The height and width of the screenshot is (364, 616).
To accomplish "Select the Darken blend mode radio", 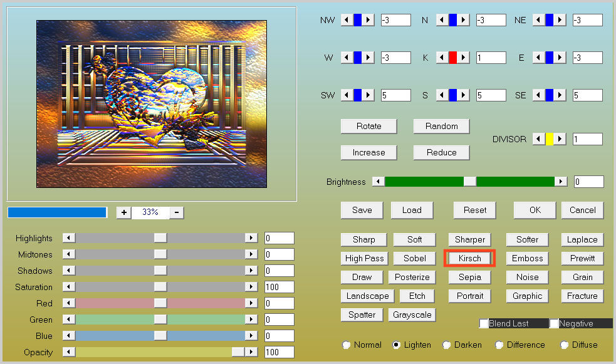I will [447, 345].
